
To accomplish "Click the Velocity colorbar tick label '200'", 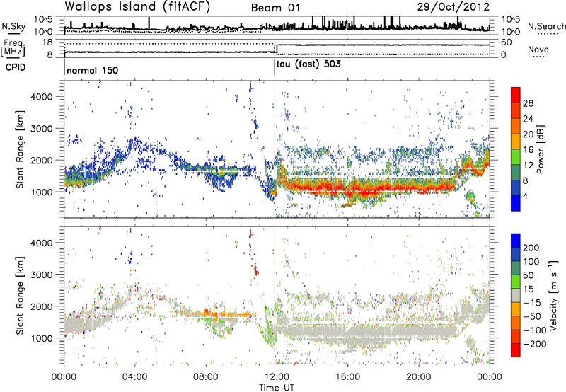I will [x=531, y=248].
